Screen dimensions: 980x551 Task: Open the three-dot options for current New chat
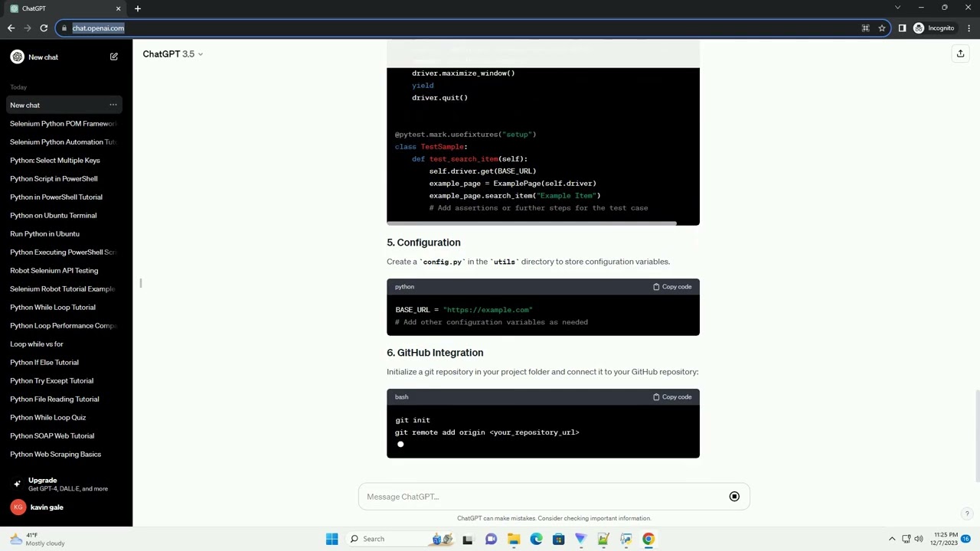pyautogui.click(x=113, y=105)
